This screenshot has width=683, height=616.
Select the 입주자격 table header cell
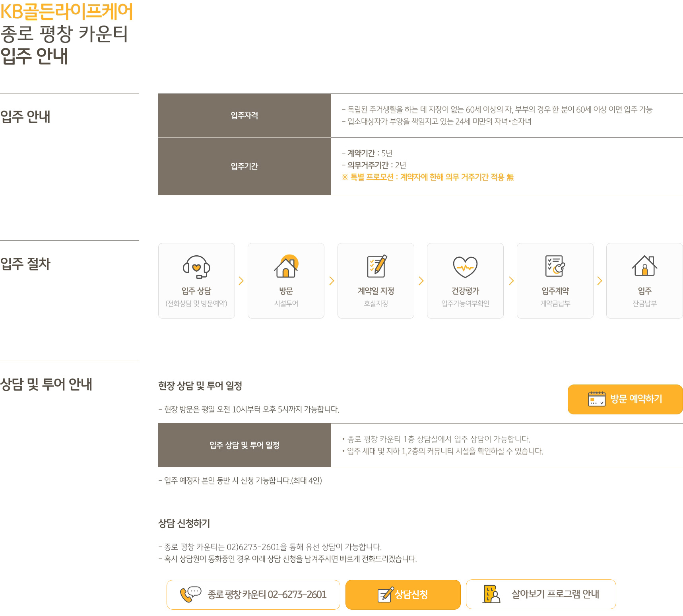click(x=244, y=115)
